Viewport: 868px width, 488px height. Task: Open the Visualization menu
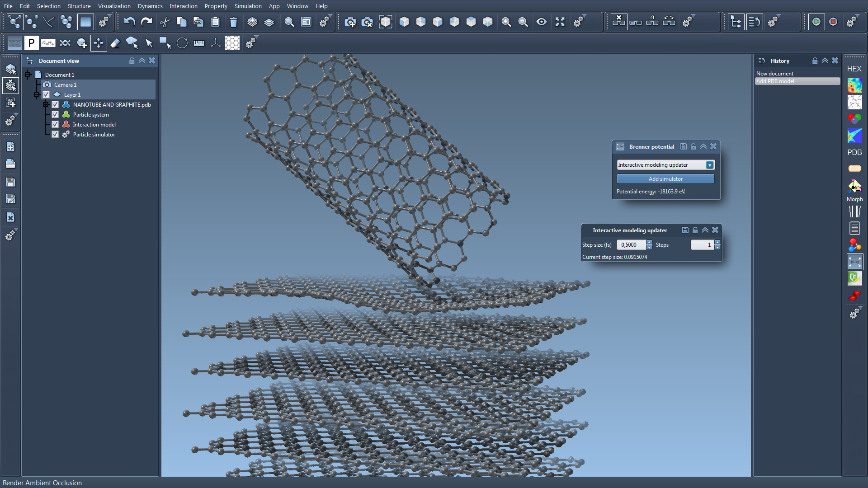click(x=114, y=6)
